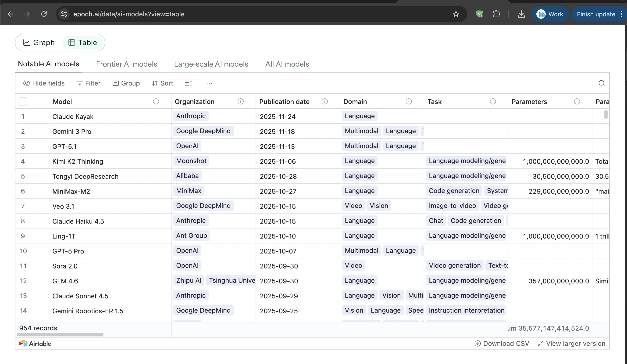627x364 pixels.
Task: Click the horizontal table scrollbar
Action: (x=60, y=335)
